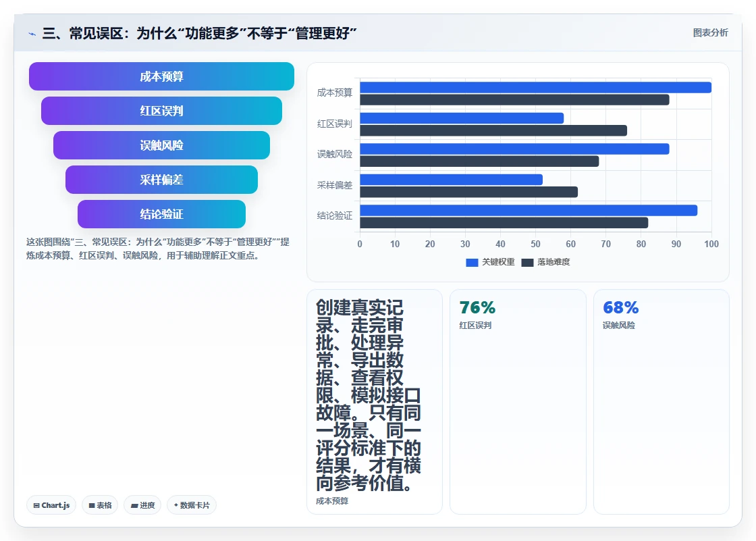Click the blue 结论验证 bar in chart
Viewport: 756px width, 541px height.
coord(529,211)
